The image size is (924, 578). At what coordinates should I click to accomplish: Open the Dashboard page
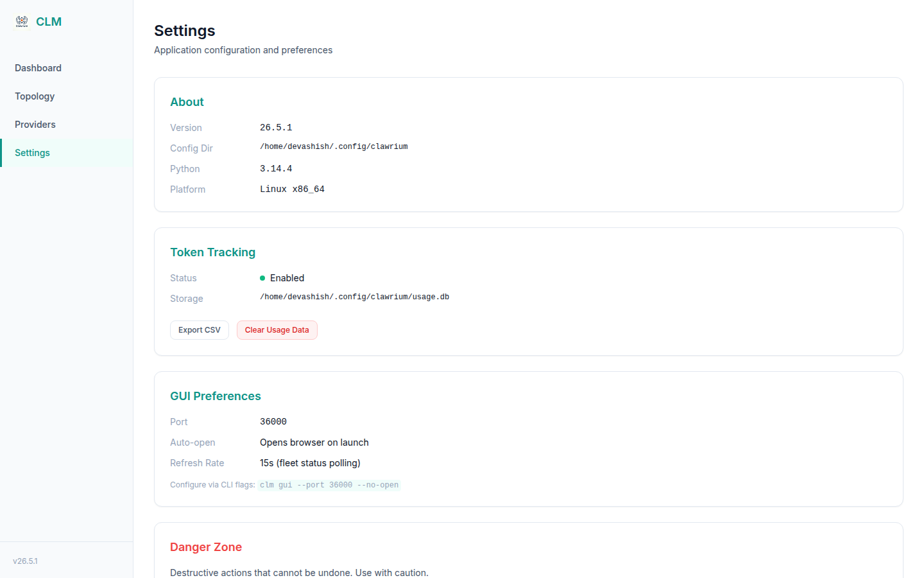(x=67, y=68)
